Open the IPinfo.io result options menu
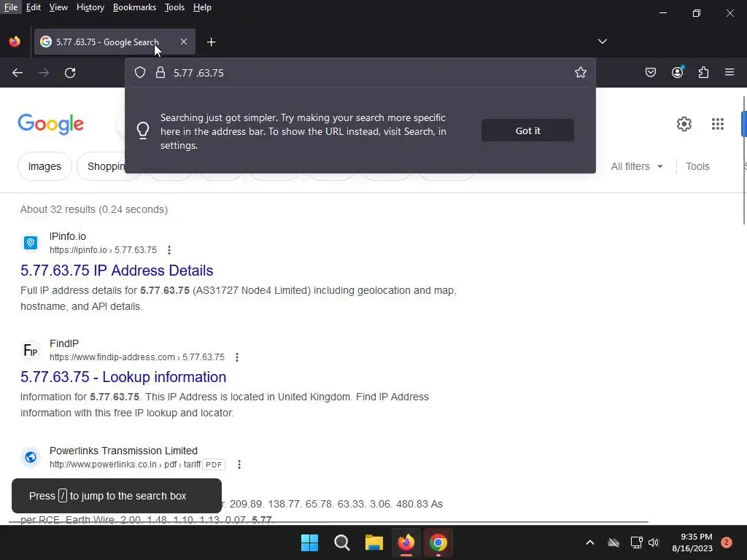Image resolution: width=747 pixels, height=560 pixels. tap(169, 250)
